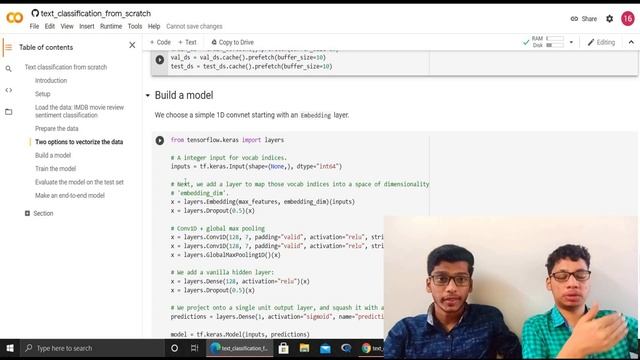Go to Text classification from scratch heading
The width and height of the screenshot is (640, 360).
(x=66, y=67)
